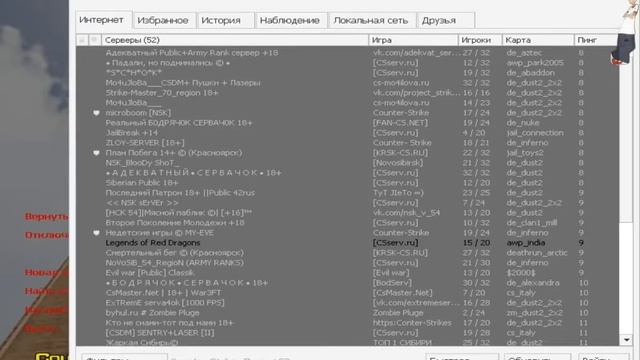Click the shield icon beside microboom [NSK]
Viewport: 640px width, 360px height.
pyautogui.click(x=96, y=113)
